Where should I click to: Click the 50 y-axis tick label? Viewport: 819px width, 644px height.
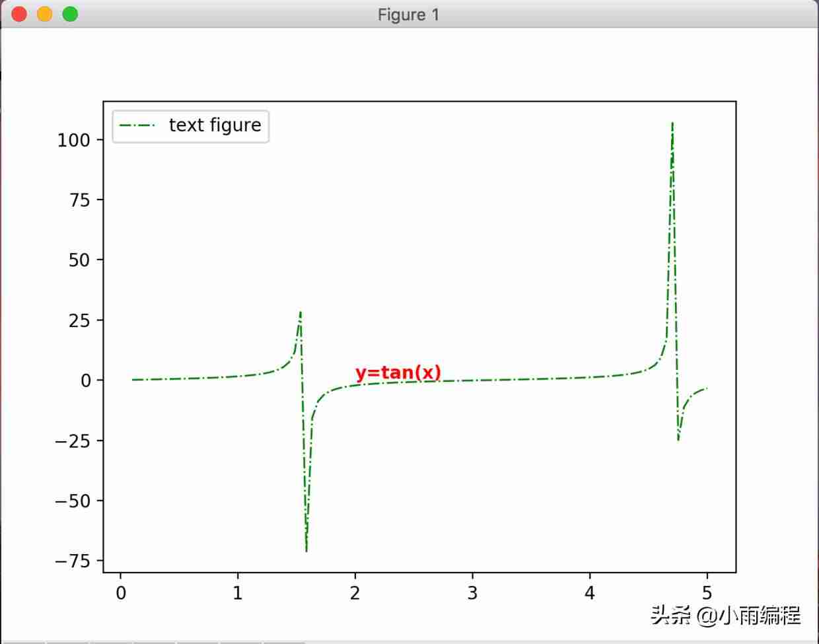[79, 260]
